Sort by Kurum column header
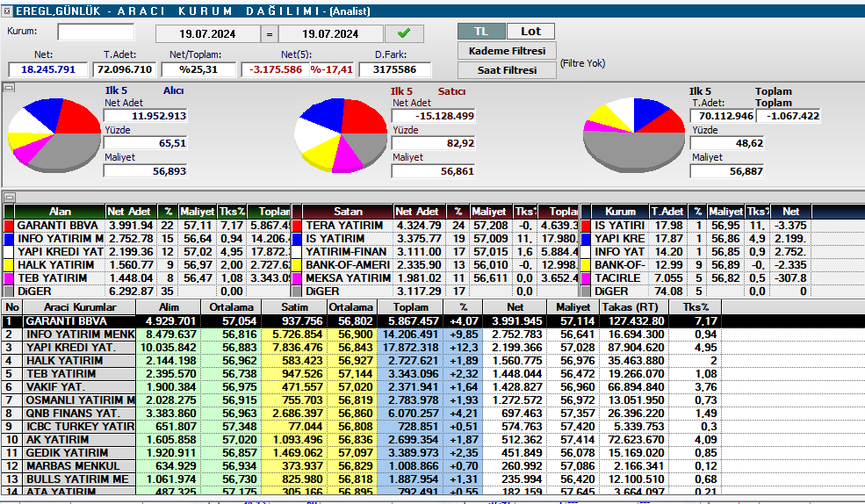This screenshot has width=865, height=504. click(x=620, y=212)
